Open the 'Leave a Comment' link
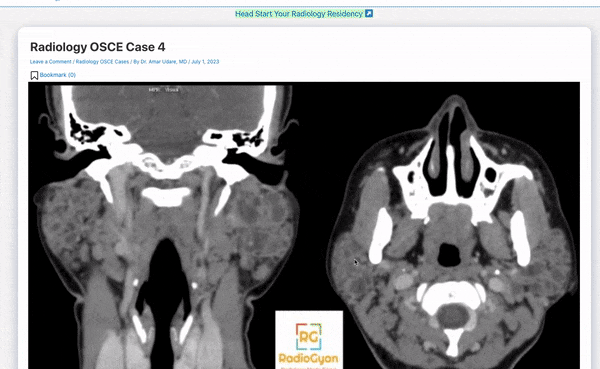This screenshot has width=600, height=369. coord(51,62)
